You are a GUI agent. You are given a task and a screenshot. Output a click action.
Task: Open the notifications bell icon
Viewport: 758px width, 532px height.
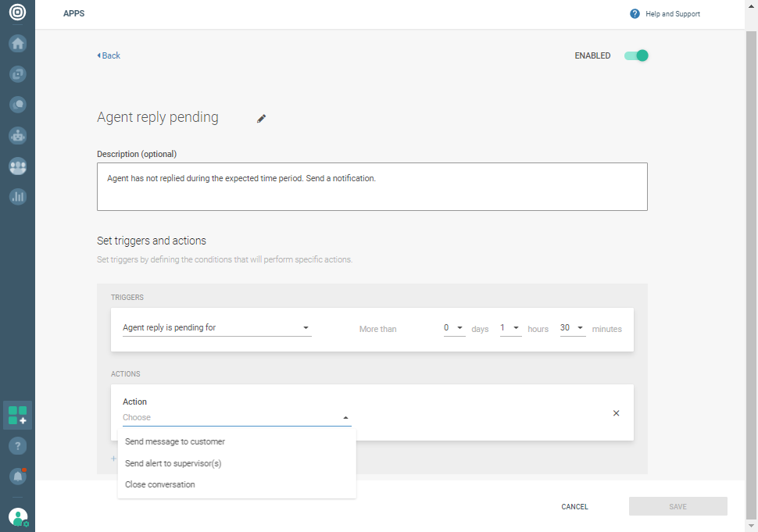[x=17, y=475]
